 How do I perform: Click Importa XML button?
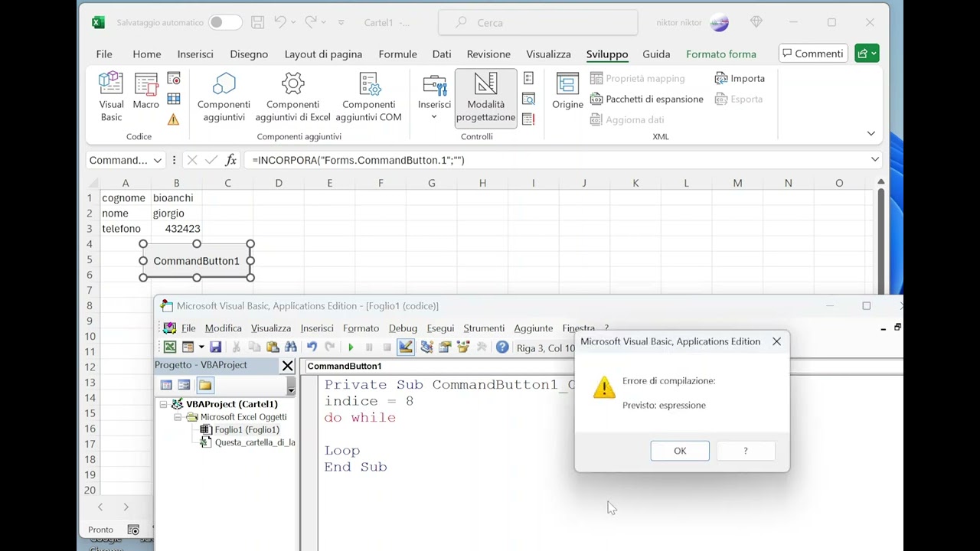[x=740, y=78]
